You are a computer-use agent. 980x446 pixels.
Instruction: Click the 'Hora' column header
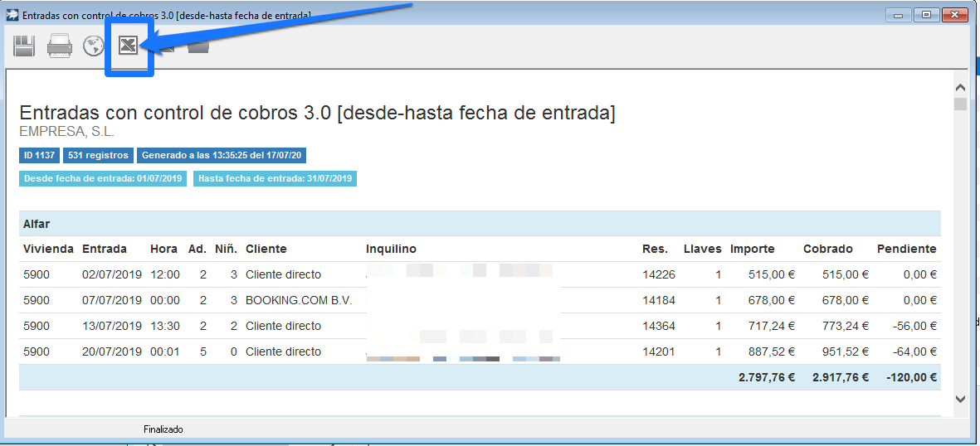[x=163, y=249]
